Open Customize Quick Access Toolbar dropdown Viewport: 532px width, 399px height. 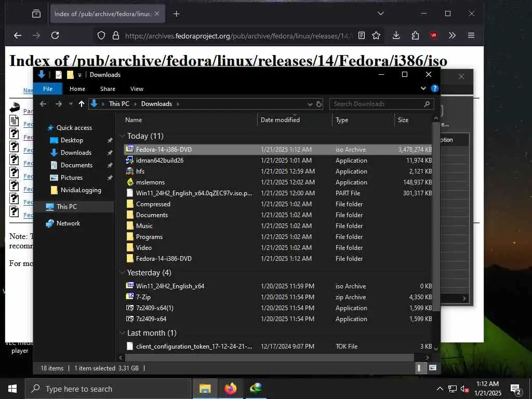pyautogui.click(x=79, y=75)
